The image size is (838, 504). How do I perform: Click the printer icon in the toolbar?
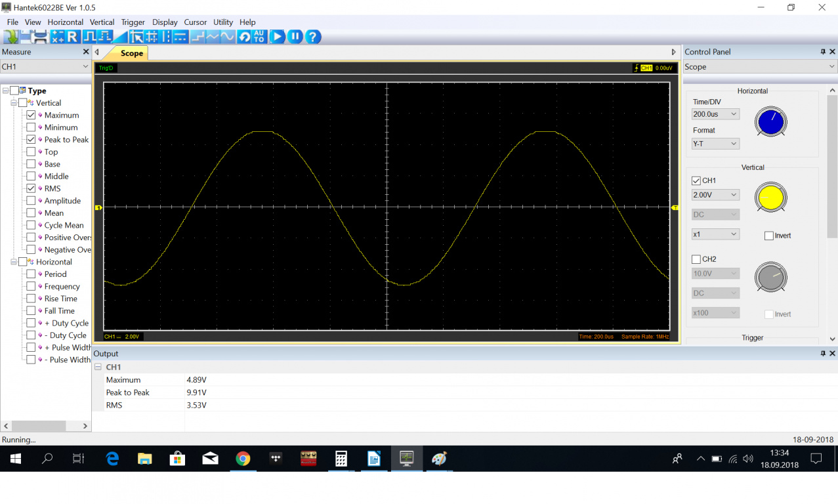(40, 37)
